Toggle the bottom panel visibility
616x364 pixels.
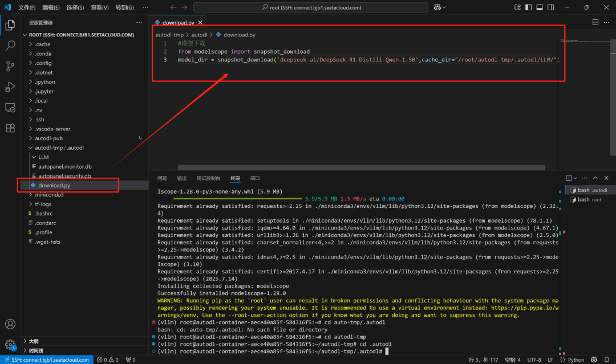(x=540, y=7)
